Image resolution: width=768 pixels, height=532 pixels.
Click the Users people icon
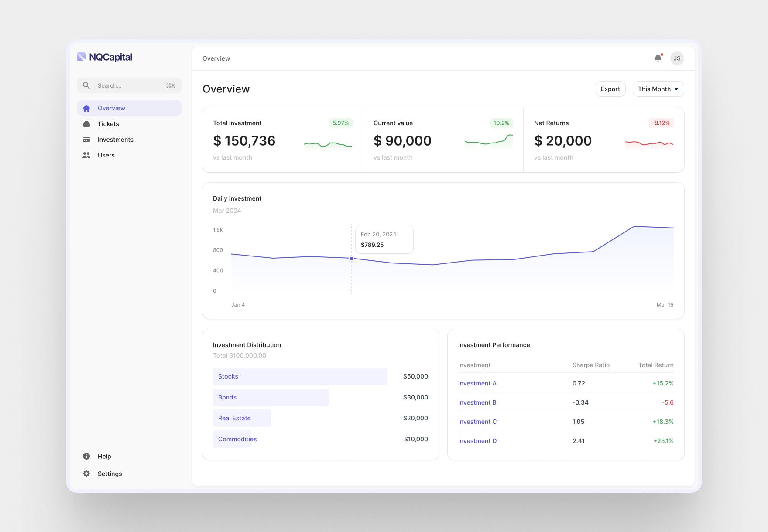[x=86, y=155]
